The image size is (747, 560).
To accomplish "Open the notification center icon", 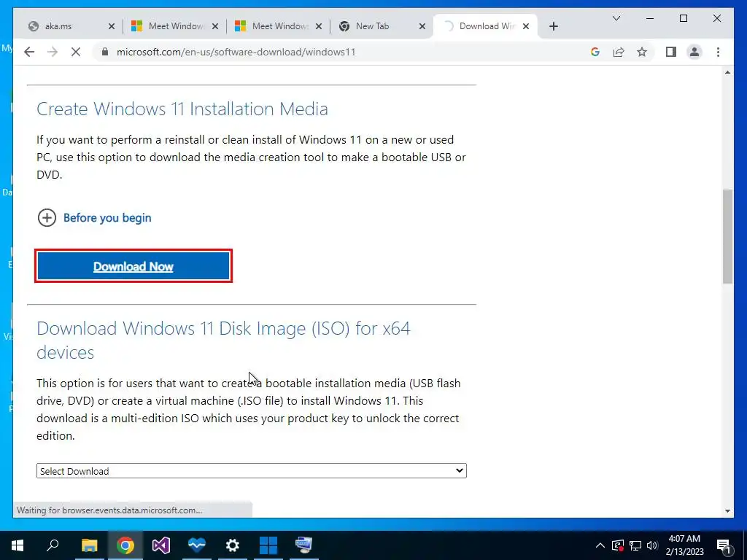I will [724, 545].
